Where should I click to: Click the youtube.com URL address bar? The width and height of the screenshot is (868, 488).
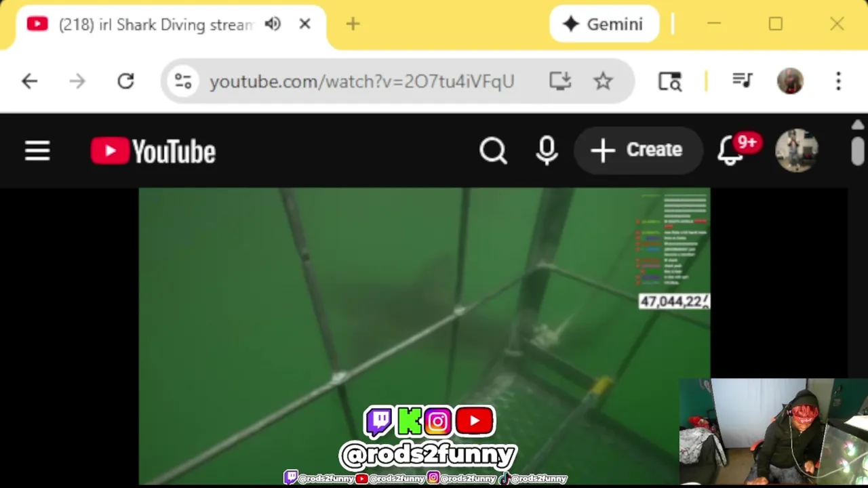(x=362, y=81)
